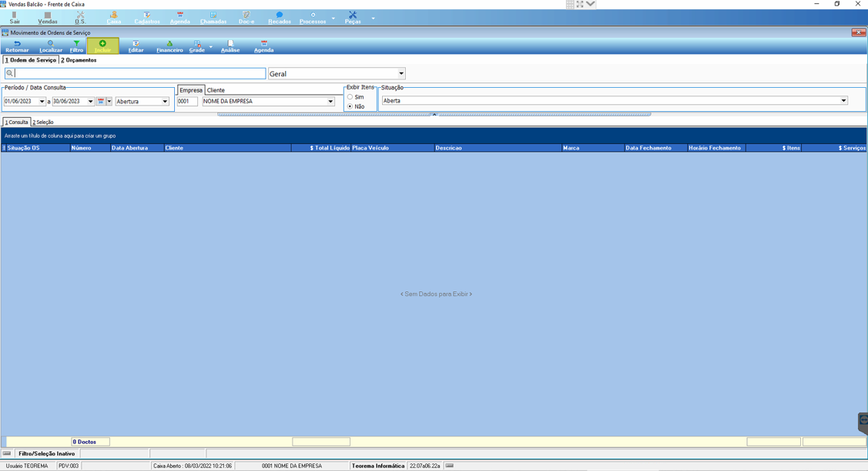Click the keyboard icon left of Filtro/Seleção Inativo
Viewport: 868px width, 471px height.
7,453
